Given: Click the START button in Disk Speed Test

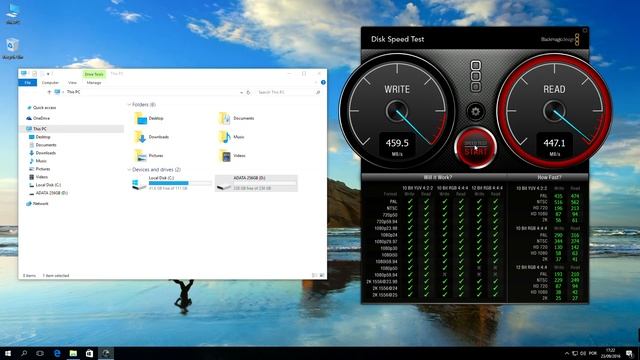Looking at the screenshot, I should [x=476, y=148].
